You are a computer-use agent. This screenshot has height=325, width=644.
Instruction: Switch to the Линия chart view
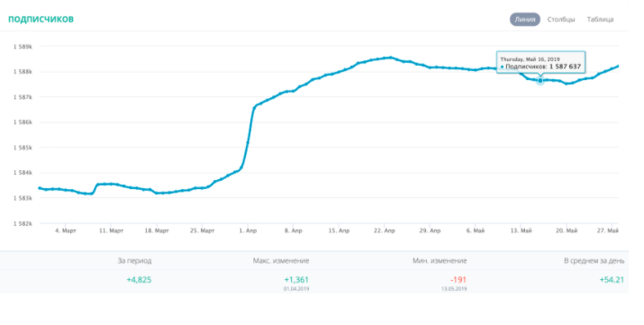(x=525, y=19)
